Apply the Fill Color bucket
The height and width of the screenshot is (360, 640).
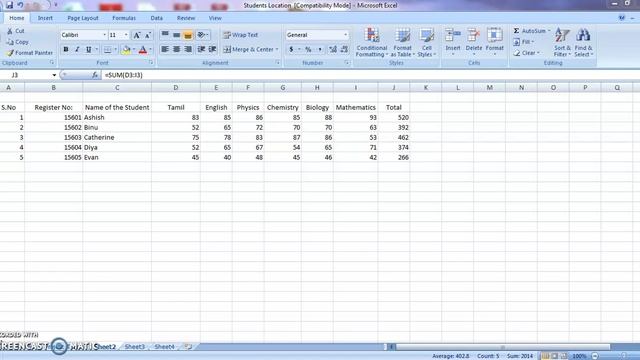coord(126,50)
